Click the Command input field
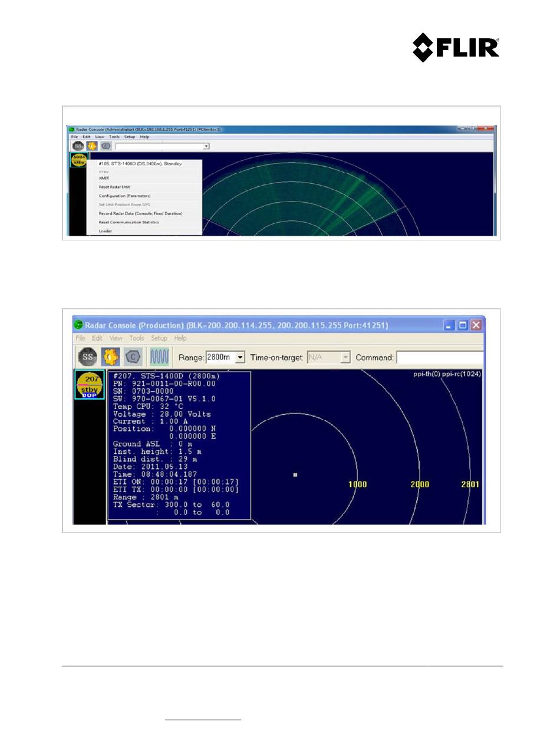The image size is (560, 729). pyautogui.click(x=440, y=357)
